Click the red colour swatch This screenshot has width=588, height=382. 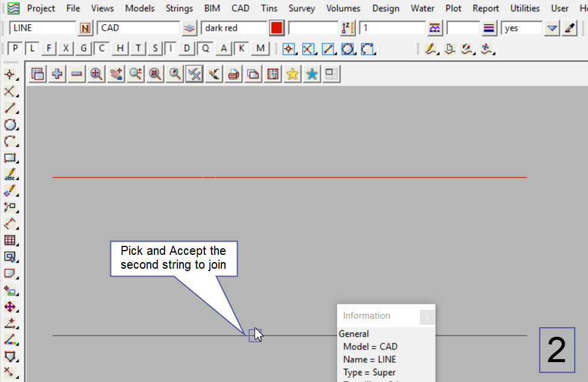click(277, 28)
